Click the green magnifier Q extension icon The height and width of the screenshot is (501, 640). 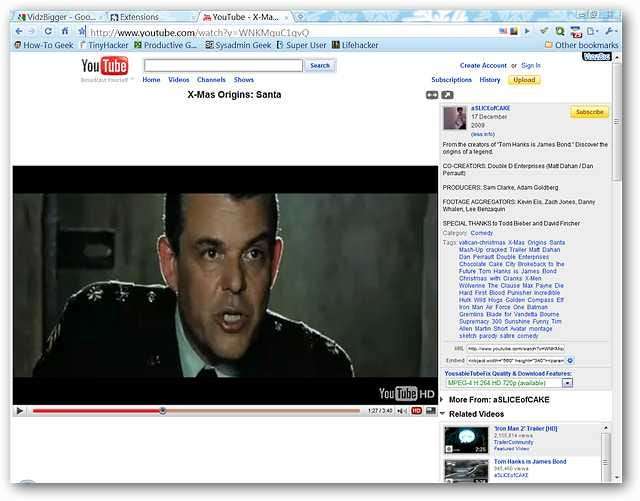560,31
